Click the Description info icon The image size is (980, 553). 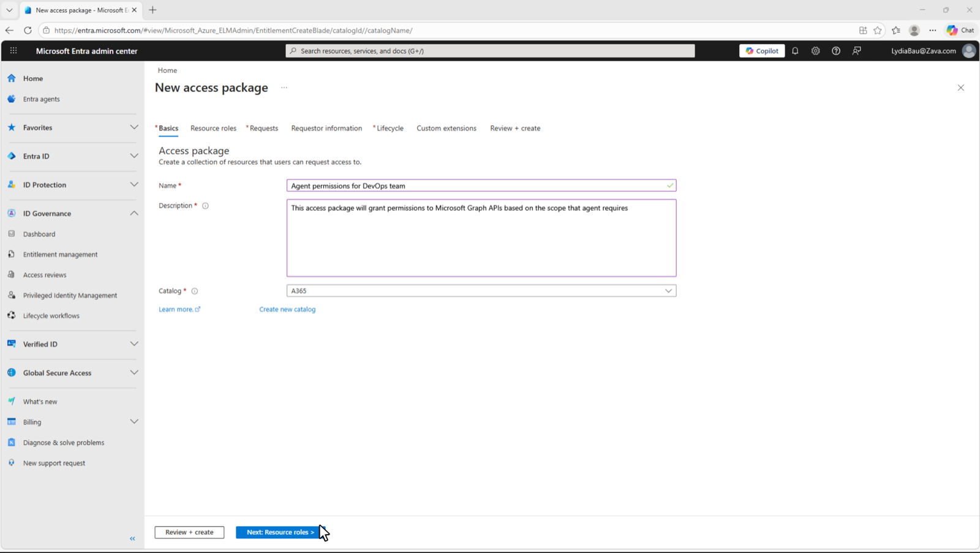click(x=205, y=206)
